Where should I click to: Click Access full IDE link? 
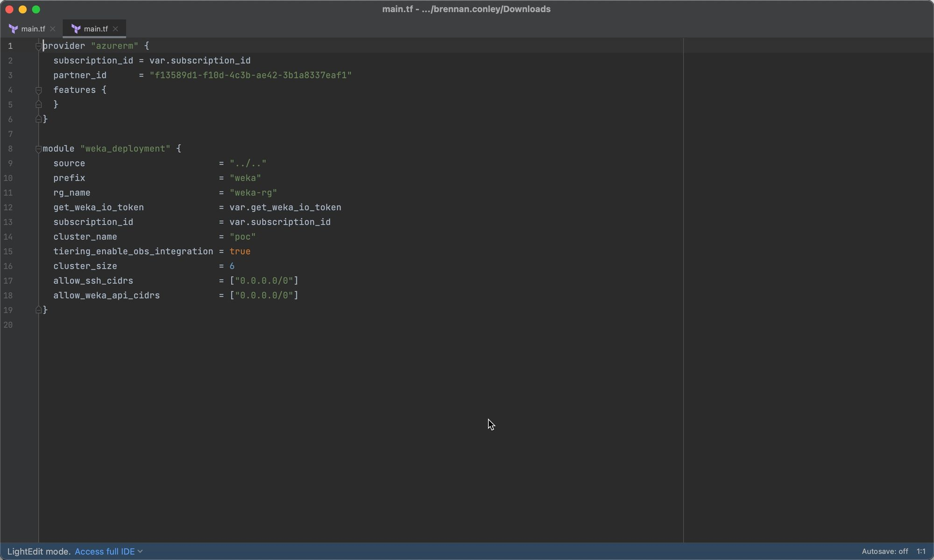coord(105,552)
